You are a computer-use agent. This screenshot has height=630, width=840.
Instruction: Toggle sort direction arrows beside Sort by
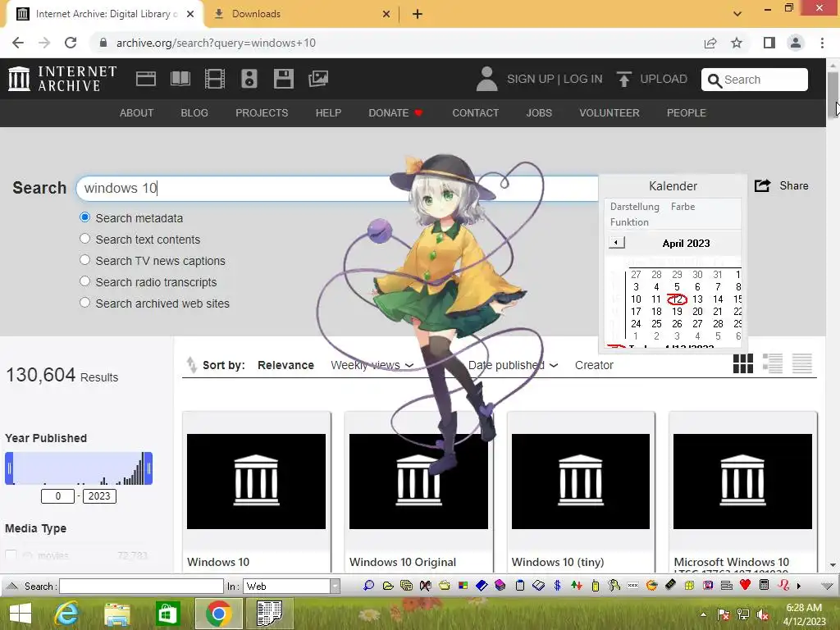191,365
